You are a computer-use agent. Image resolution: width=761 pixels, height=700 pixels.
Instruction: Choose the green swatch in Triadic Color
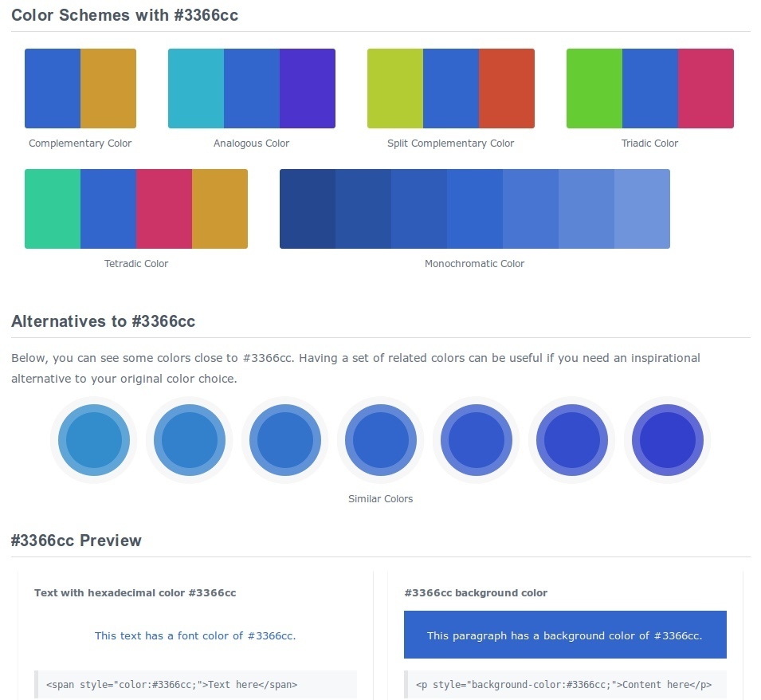(x=594, y=88)
